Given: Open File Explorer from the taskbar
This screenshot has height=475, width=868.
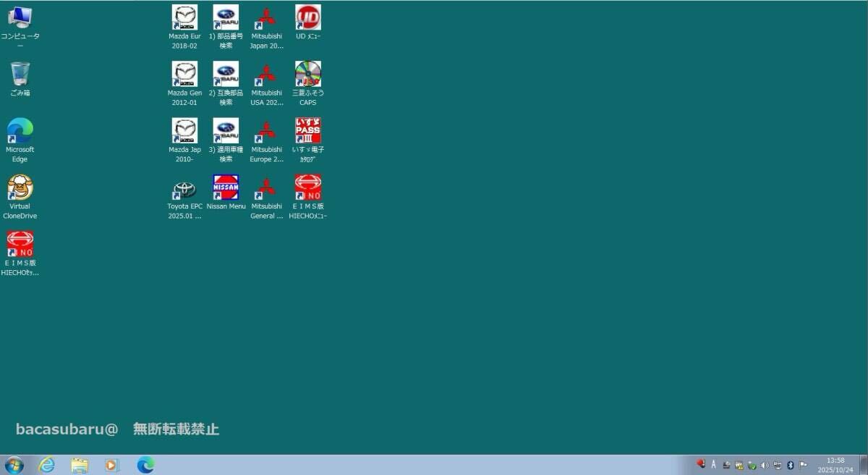Looking at the screenshot, I should (80, 465).
